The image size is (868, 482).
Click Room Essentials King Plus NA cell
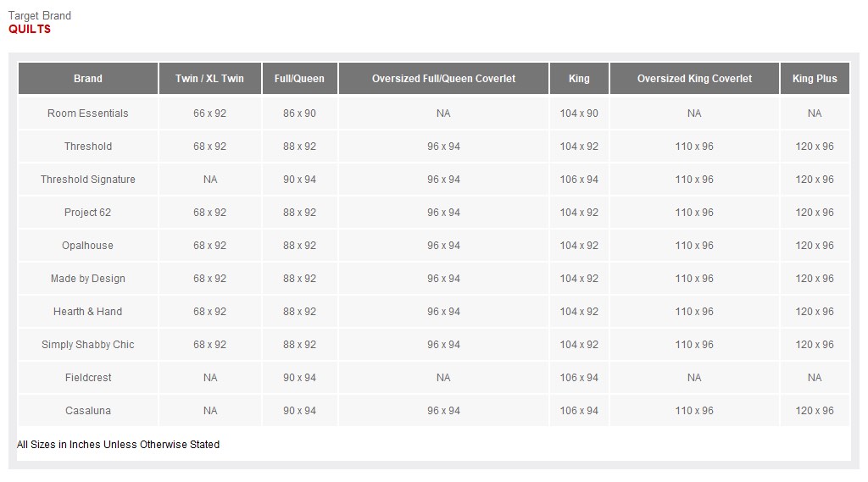(815, 114)
